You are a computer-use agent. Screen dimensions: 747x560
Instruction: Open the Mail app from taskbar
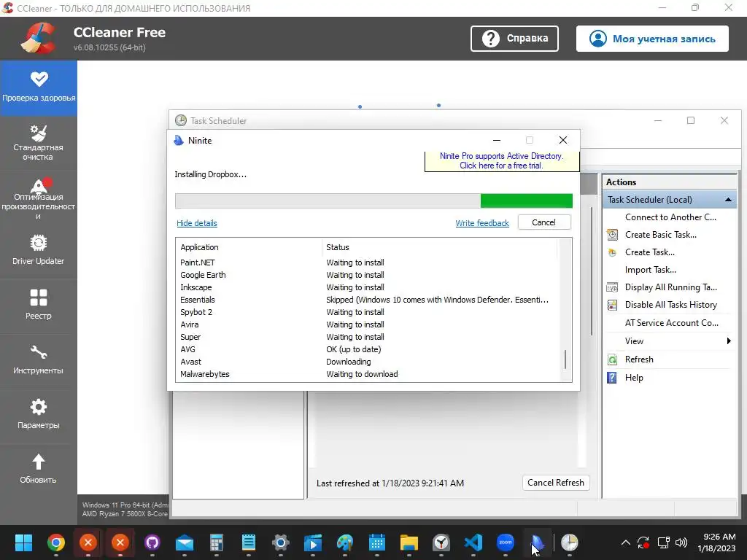coord(185,542)
